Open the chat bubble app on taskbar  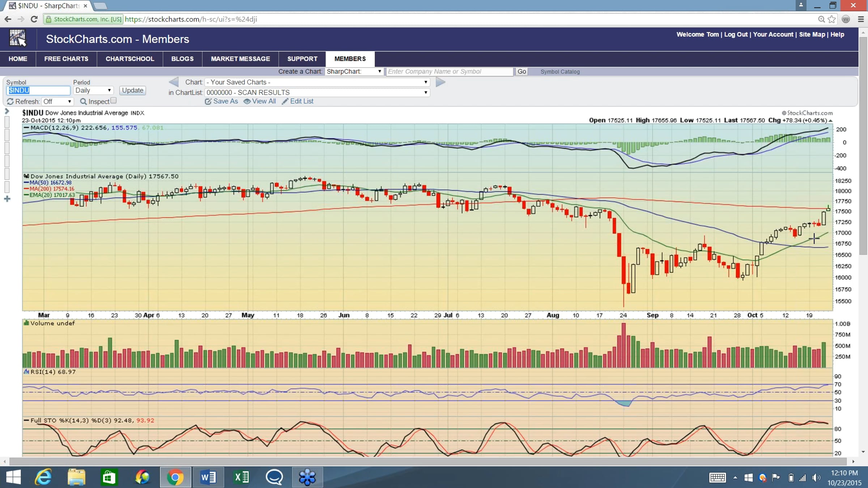pyautogui.click(x=275, y=477)
